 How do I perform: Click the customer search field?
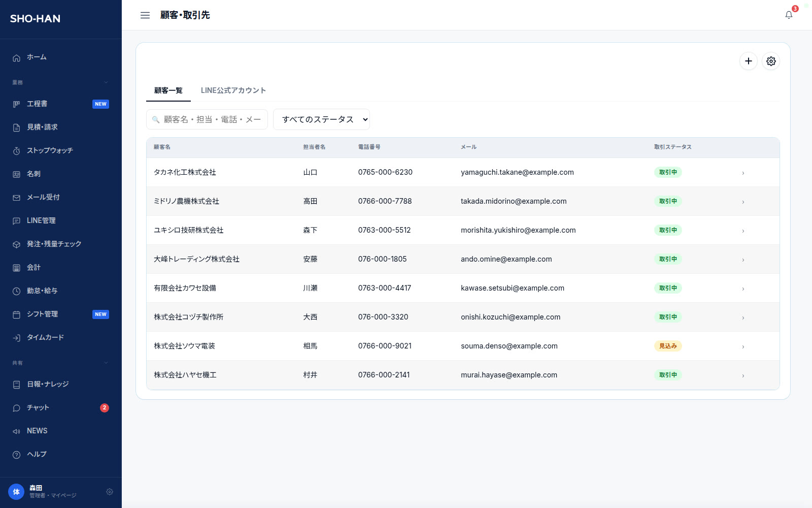(207, 119)
